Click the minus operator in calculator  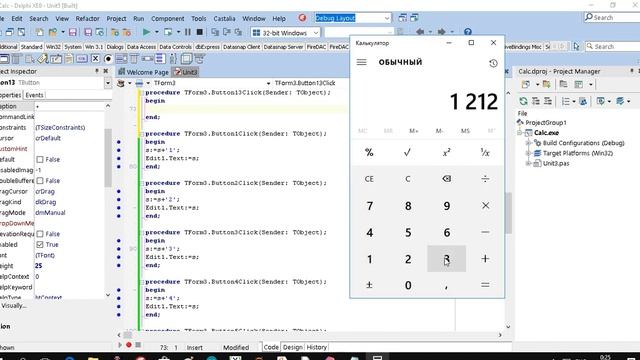coord(485,232)
